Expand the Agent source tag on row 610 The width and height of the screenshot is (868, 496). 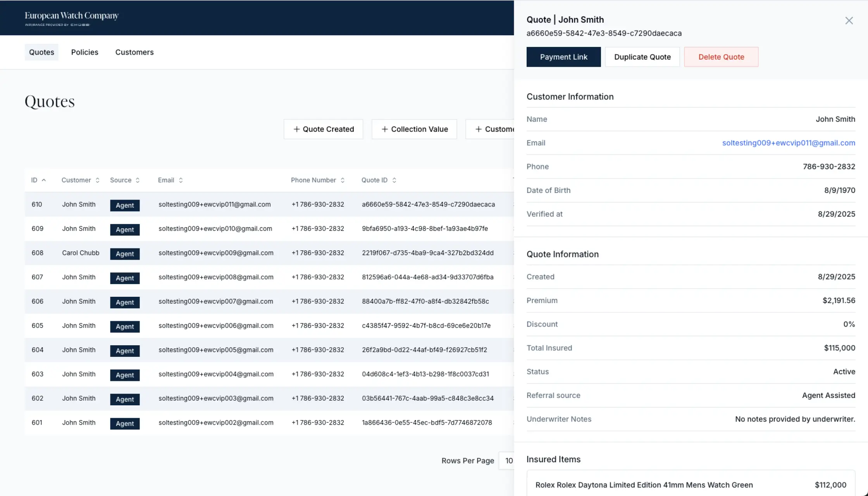pyautogui.click(x=125, y=205)
